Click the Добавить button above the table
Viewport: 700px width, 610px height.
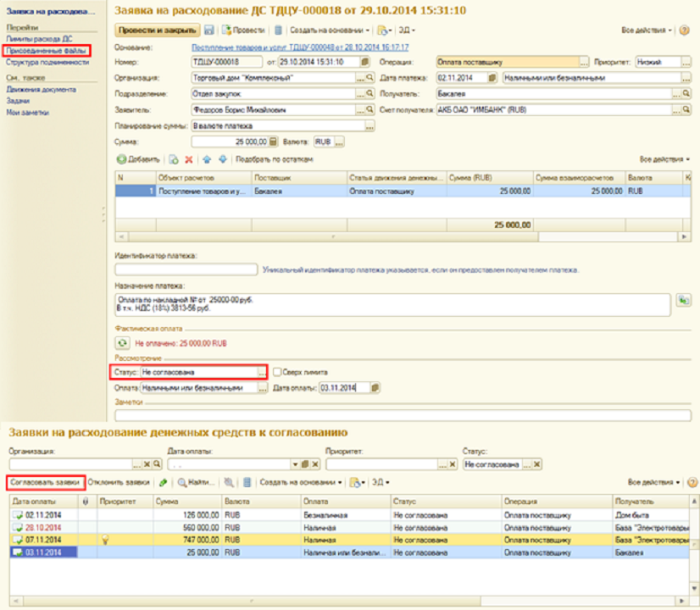138,159
